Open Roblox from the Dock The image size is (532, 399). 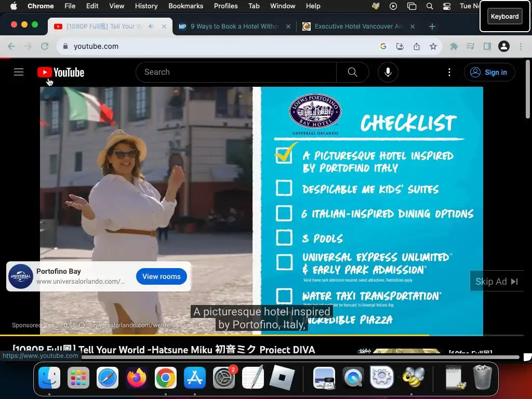coord(282,377)
